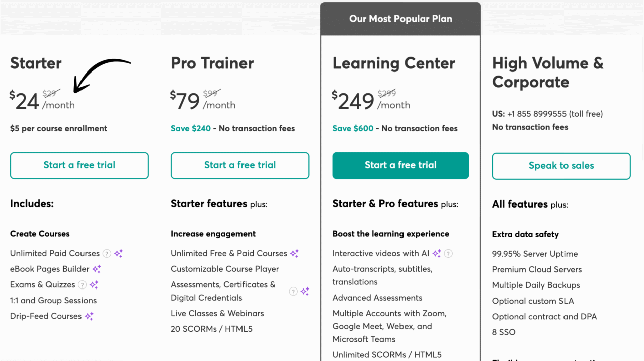The image size is (644, 361).
Task: Click the sparkle icon next to Exams & Quizzes
Action: point(93,284)
